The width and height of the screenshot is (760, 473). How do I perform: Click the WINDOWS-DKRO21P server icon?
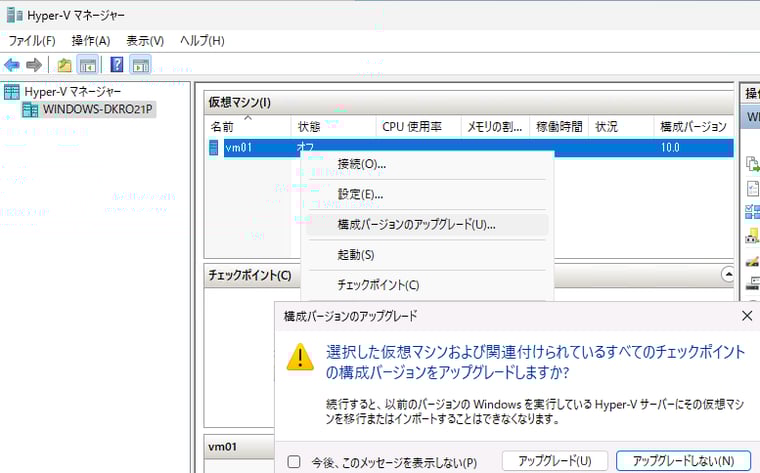30,110
